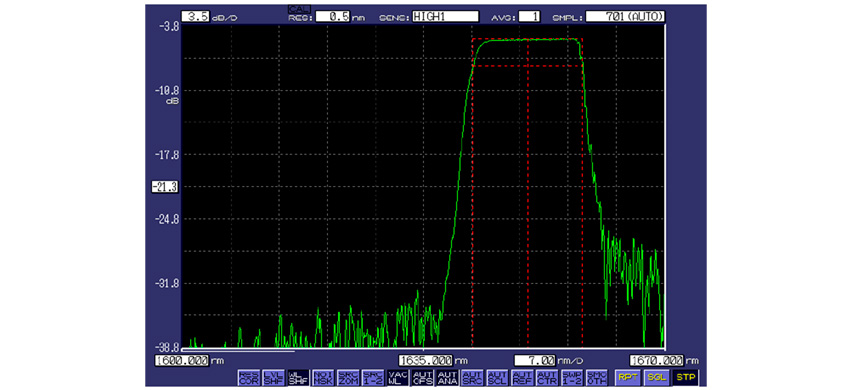Select the 1670.000 nm stop wavelength field

coord(656,360)
